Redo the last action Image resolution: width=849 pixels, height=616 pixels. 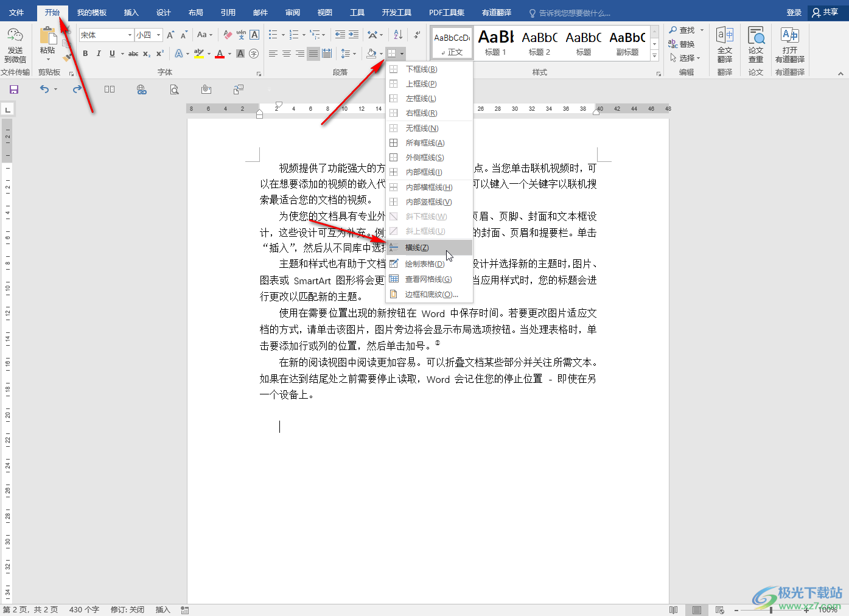pyautogui.click(x=77, y=89)
